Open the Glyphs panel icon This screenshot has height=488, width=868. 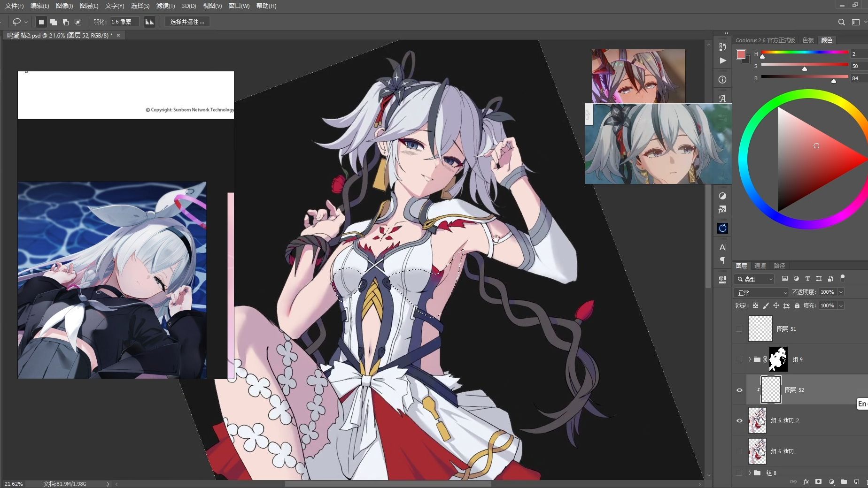point(722,99)
